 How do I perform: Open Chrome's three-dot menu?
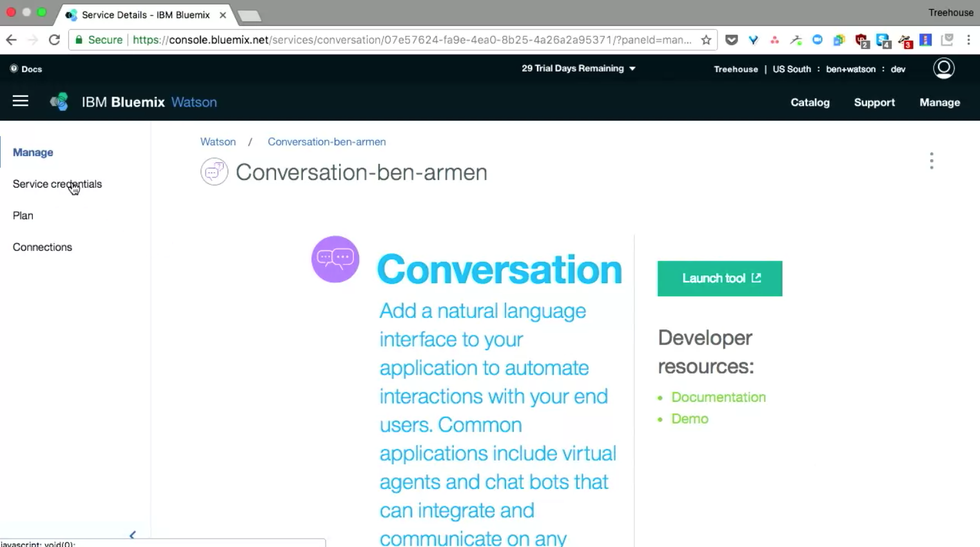tap(968, 40)
